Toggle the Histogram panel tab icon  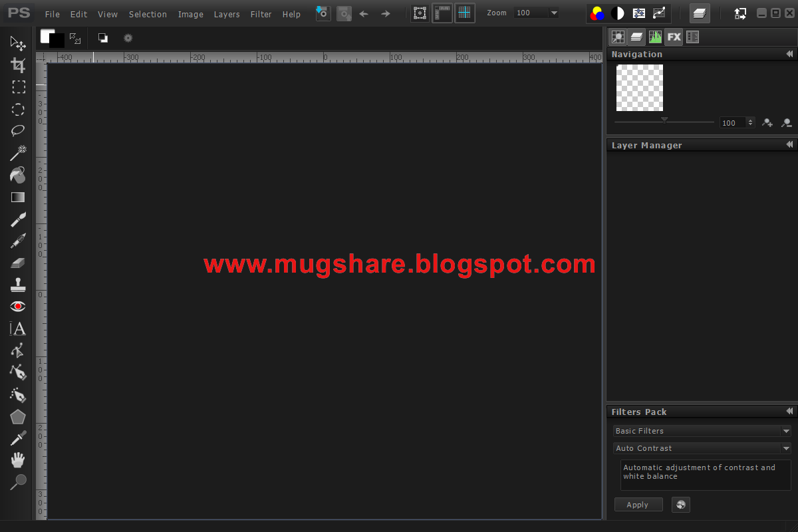pyautogui.click(x=655, y=37)
